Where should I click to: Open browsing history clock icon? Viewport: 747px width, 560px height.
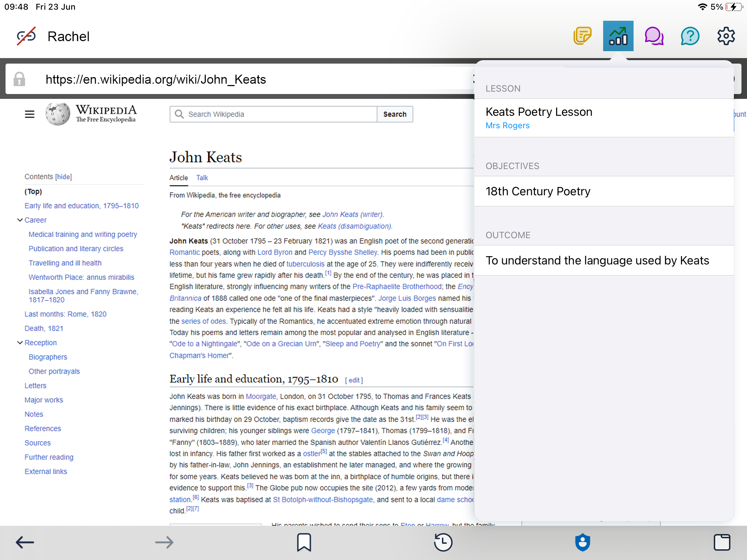[x=443, y=542]
